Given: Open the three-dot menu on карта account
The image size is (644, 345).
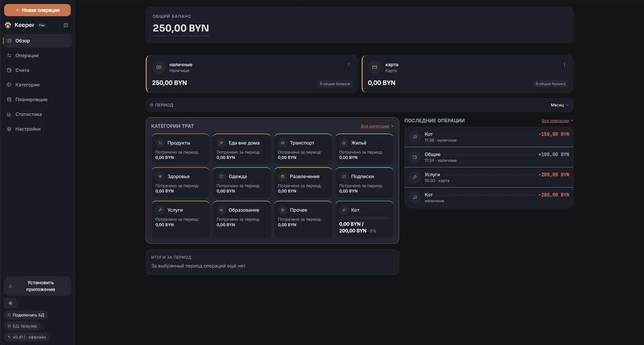Looking at the screenshot, I should click(x=565, y=64).
